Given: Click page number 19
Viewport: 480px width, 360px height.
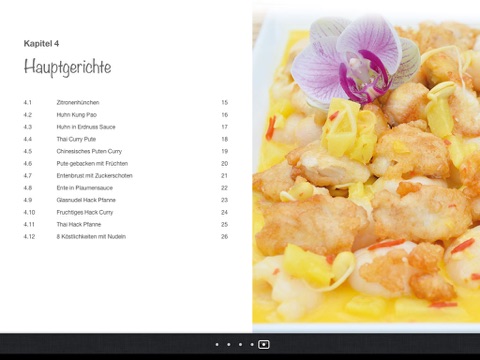Looking at the screenshot, I should (x=225, y=151).
